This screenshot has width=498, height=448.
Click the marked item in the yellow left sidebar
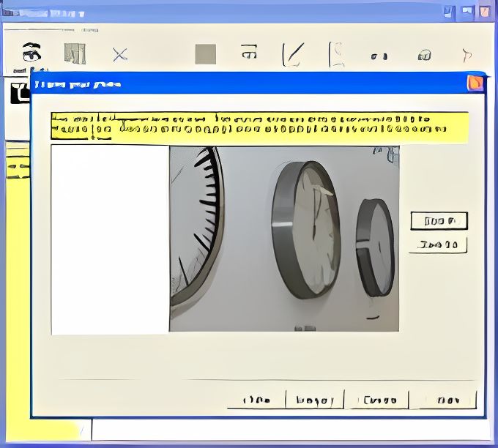coord(18,167)
